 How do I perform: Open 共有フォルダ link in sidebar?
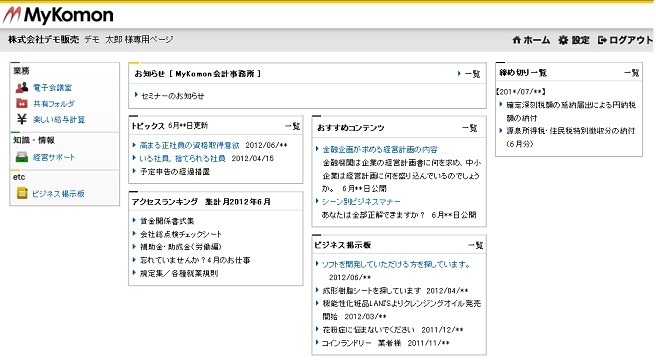coord(54,103)
